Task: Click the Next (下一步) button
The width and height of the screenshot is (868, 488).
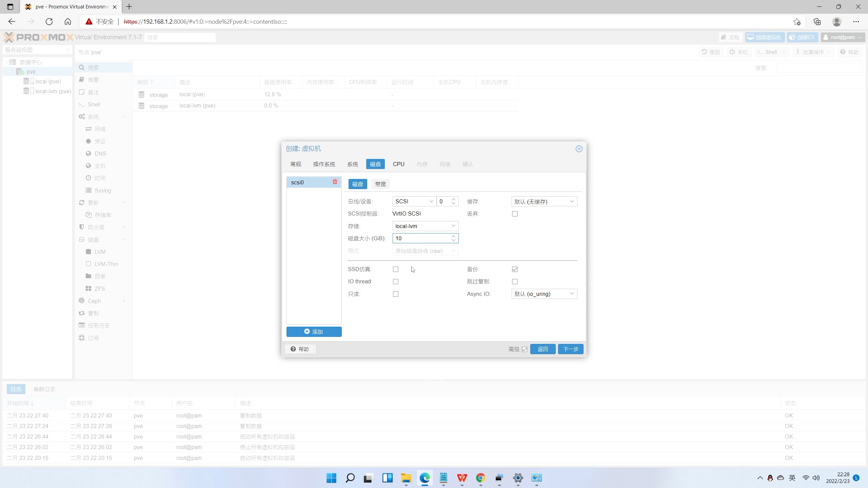Action: pos(570,349)
